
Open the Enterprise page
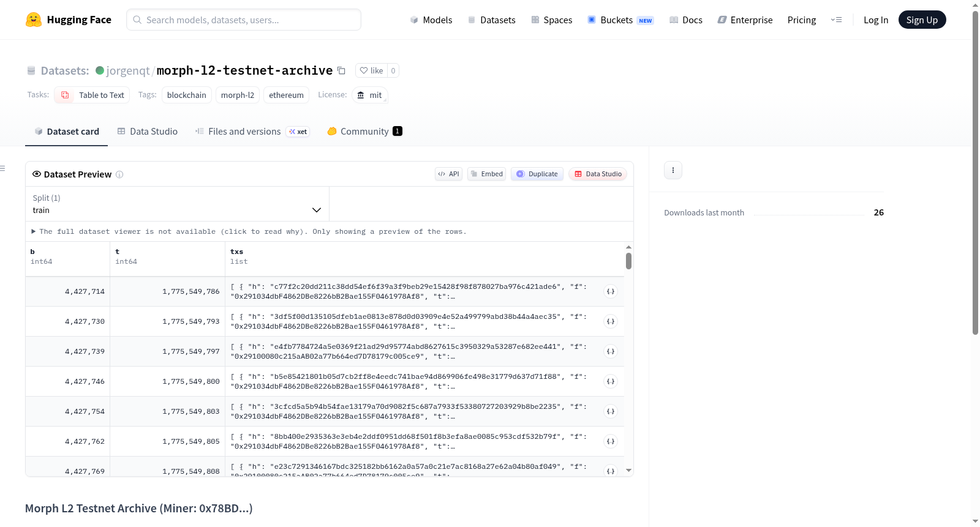(745, 20)
